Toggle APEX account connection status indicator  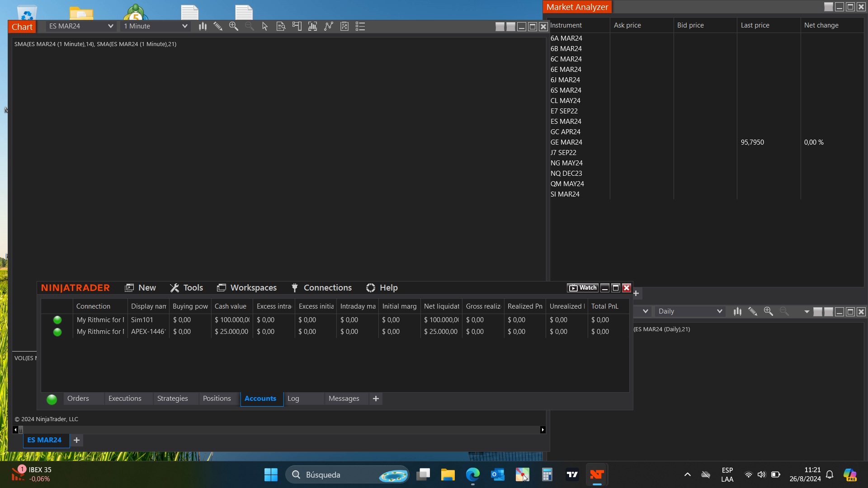coord(57,332)
